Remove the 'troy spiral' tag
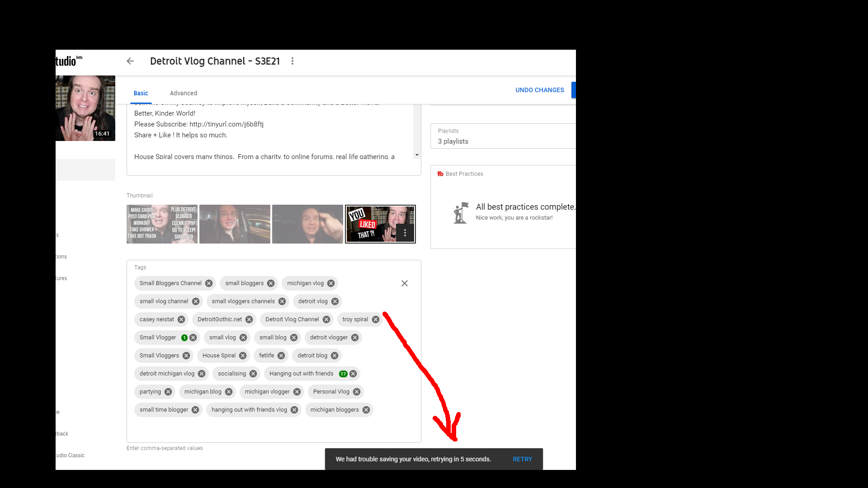This screenshot has width=868, height=488. 376,319
